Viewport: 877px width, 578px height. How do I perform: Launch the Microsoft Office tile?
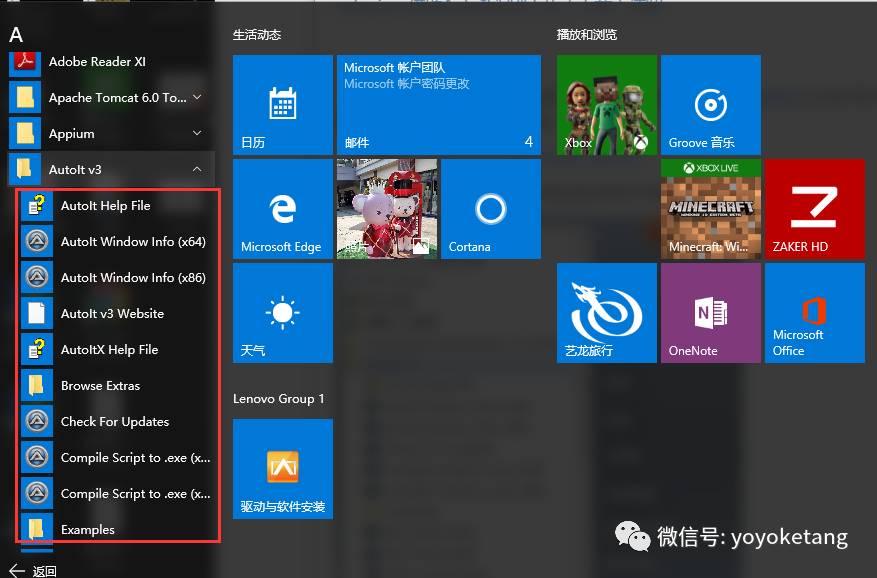point(814,313)
